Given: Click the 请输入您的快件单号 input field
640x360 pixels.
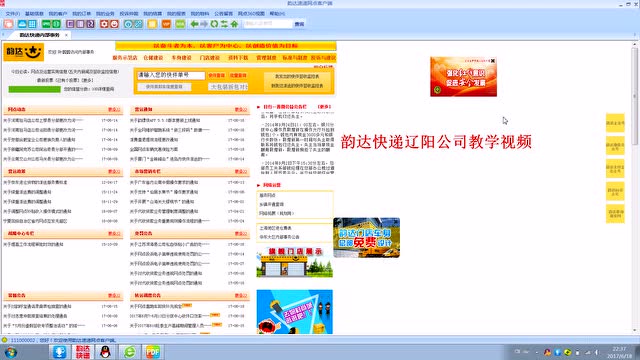Looking at the screenshot, I should (171, 75).
